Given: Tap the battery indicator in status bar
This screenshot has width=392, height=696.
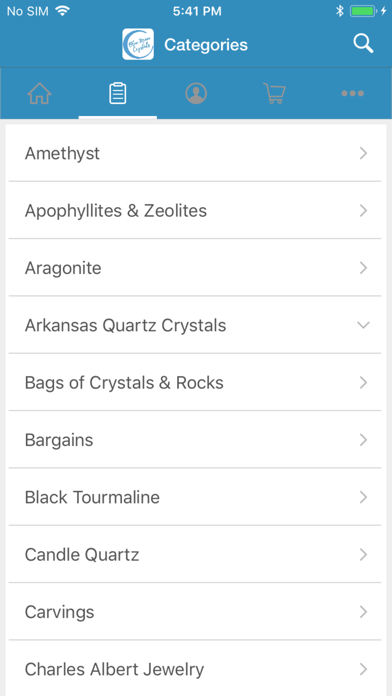Looking at the screenshot, I should 364,11.
